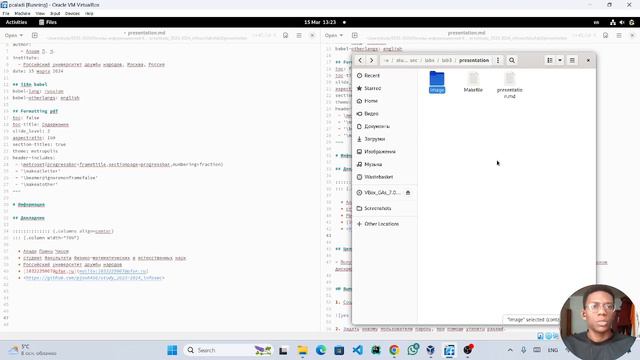Open VirtualBox Input menu
Image resolution: width=640 pixels, height=360 pixels.
(55, 13)
